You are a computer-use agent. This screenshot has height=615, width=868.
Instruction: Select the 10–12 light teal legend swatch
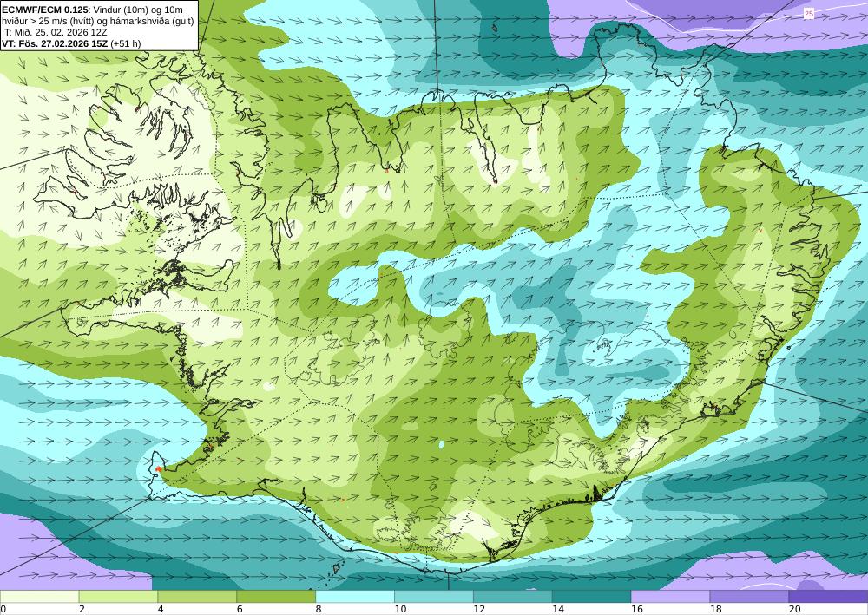[434, 596]
